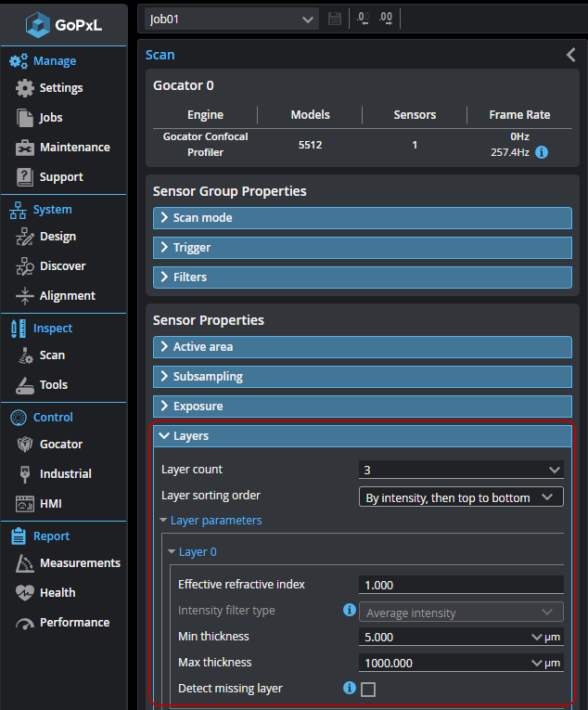
Task: Open the Tools inspect page
Action: tap(53, 385)
